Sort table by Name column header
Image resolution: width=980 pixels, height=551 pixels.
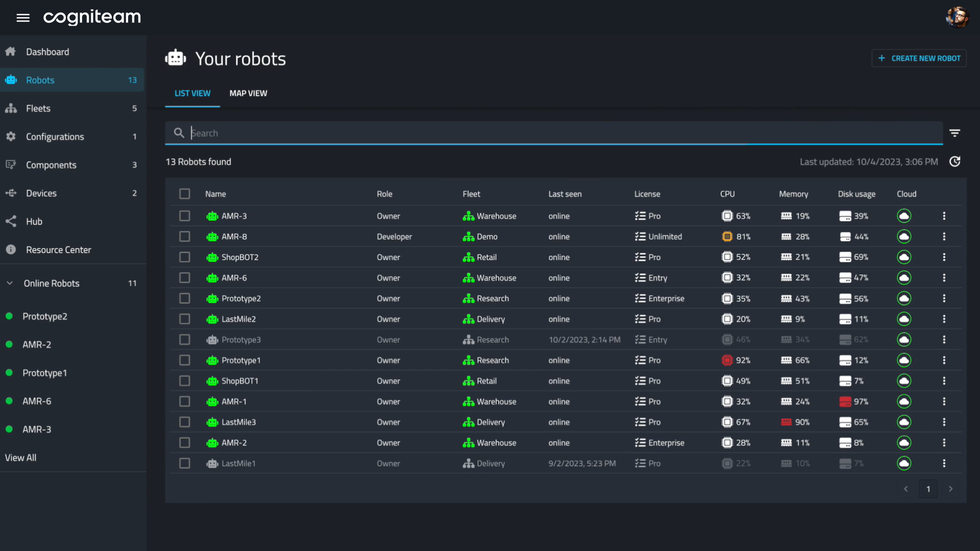[215, 194]
